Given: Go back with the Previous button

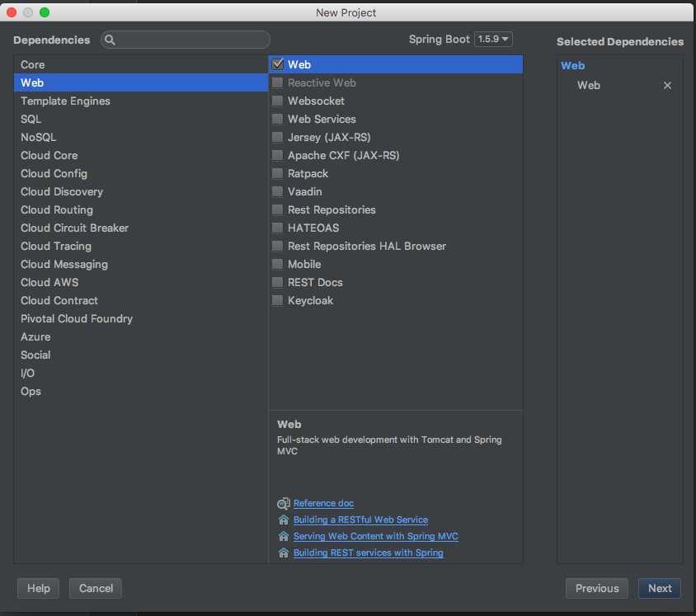Looking at the screenshot, I should 597,589.
